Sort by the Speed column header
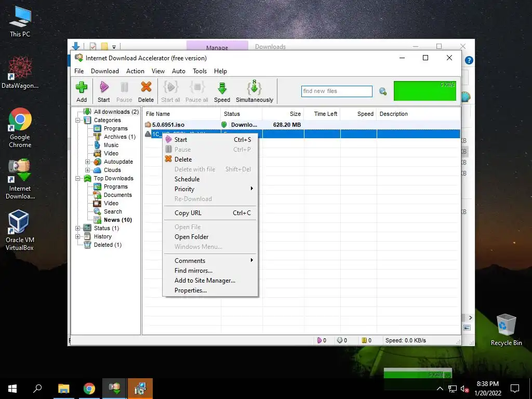 [x=358, y=114]
